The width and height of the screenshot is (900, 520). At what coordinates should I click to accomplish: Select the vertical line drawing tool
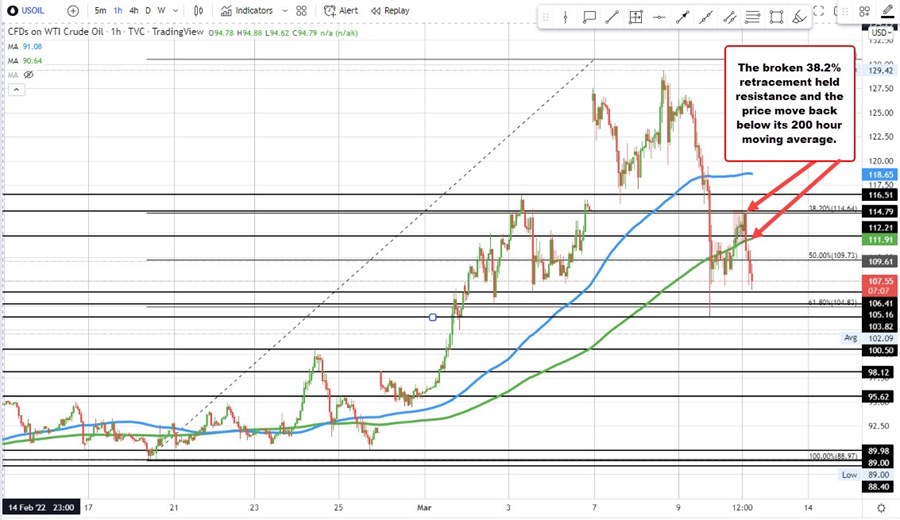[x=565, y=17]
